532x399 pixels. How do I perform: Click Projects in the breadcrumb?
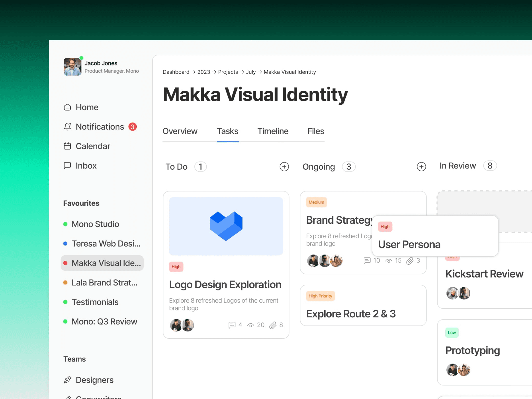[x=228, y=72]
